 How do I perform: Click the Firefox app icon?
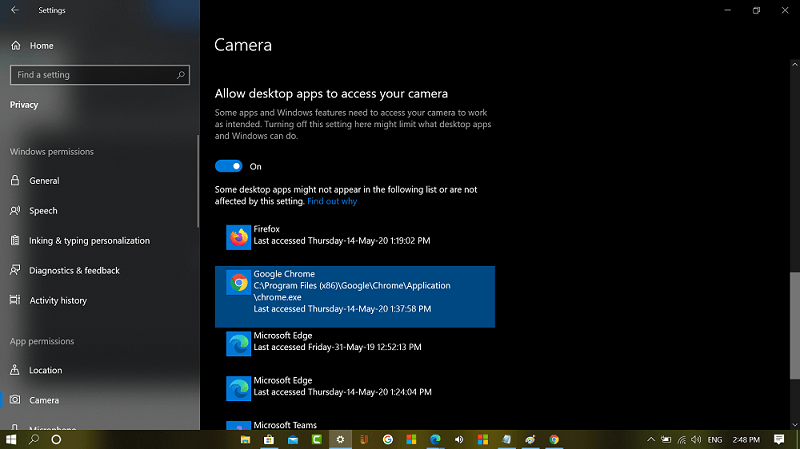(x=238, y=237)
